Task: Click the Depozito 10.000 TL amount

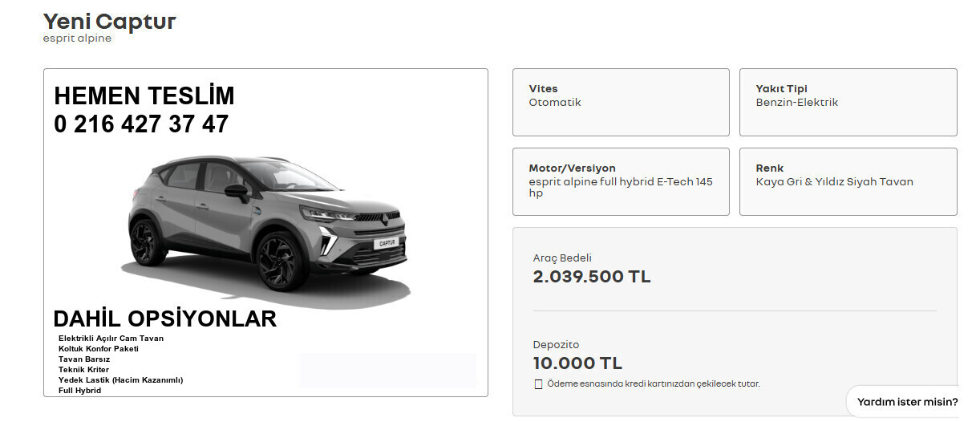Action: point(577,363)
